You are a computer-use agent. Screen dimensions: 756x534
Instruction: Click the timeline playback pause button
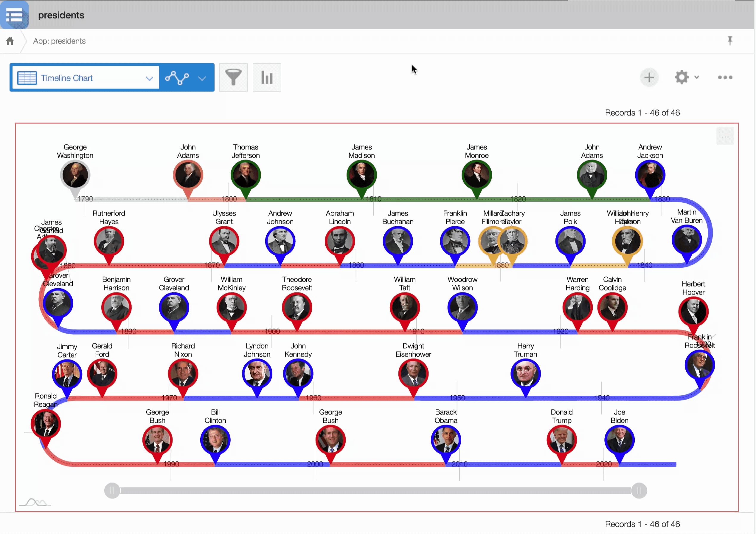[111, 491]
